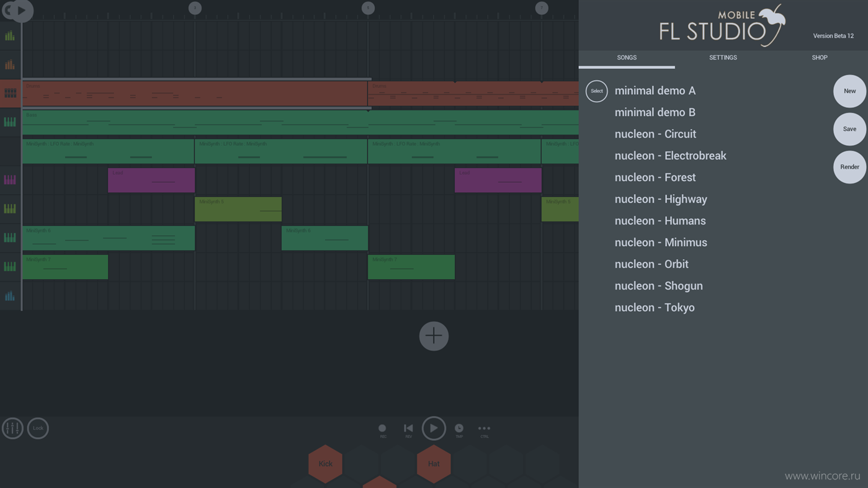Image resolution: width=868 pixels, height=488 pixels.
Task: Select the first Lead clip
Action: click(x=151, y=180)
